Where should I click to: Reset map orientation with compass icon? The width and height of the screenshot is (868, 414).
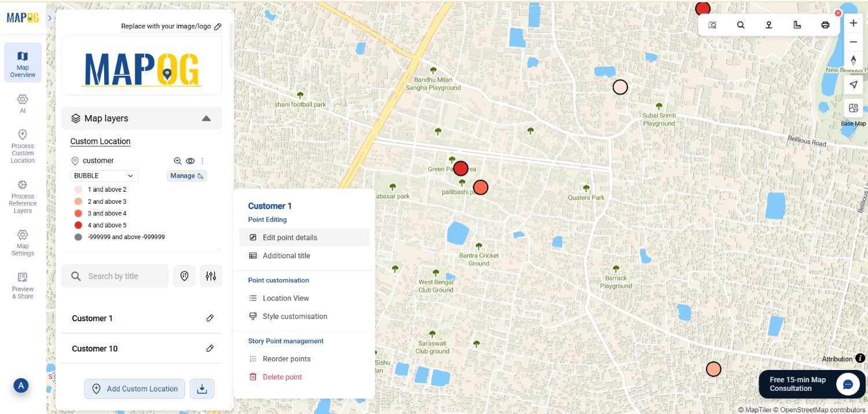point(854,60)
